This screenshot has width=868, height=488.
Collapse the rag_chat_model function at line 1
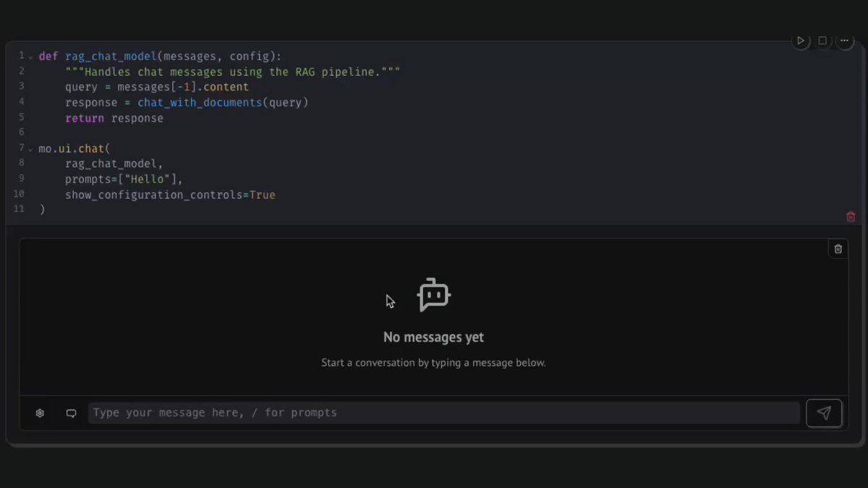point(30,56)
